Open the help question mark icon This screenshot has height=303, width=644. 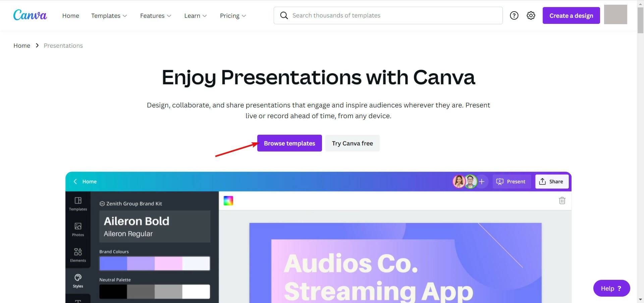(x=514, y=15)
